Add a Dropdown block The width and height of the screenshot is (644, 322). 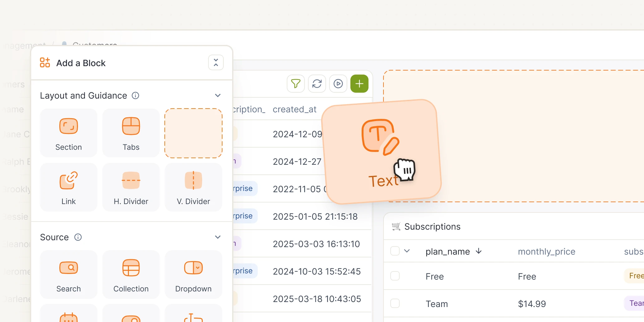[193, 275]
